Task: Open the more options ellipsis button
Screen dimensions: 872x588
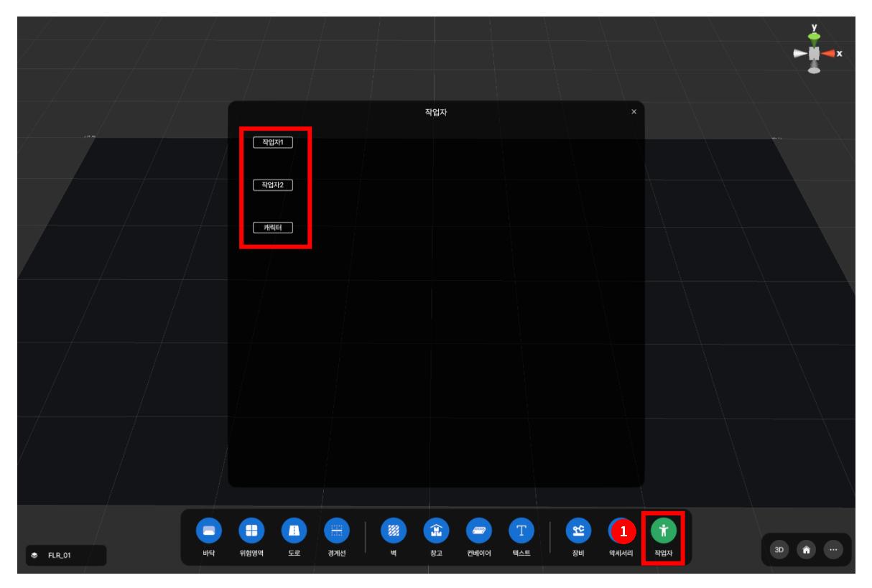Action: pos(832,548)
